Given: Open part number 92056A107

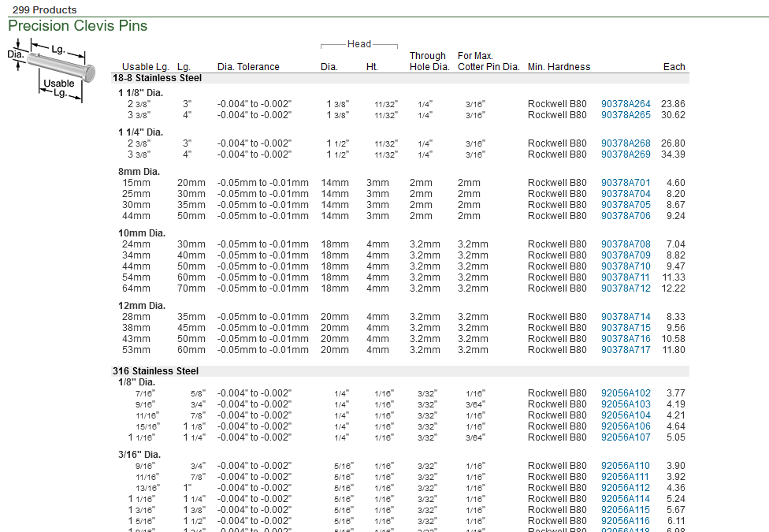Looking at the screenshot, I should pyautogui.click(x=626, y=437).
